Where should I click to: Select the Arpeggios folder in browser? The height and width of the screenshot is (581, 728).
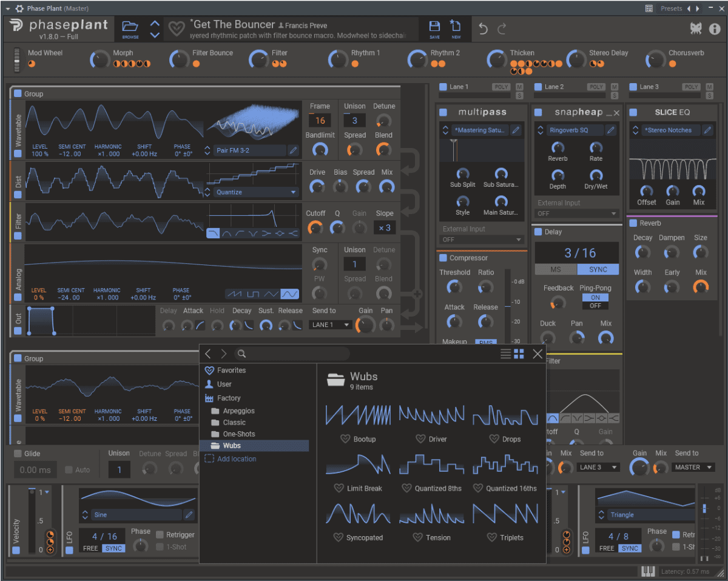click(238, 411)
